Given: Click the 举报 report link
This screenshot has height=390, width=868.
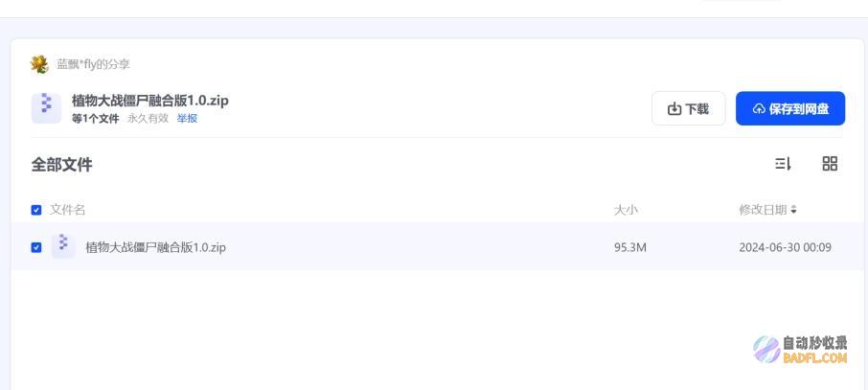Looking at the screenshot, I should tap(187, 119).
